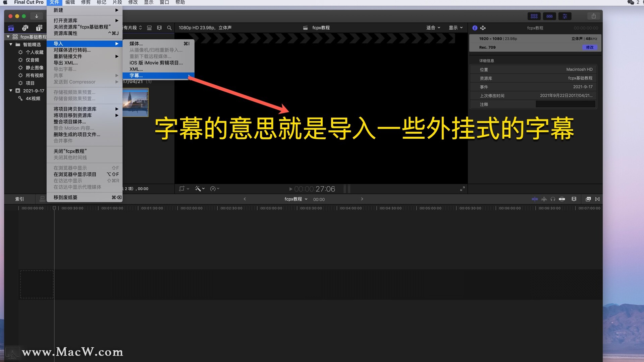This screenshot has height=362, width=644.
Task: Open the 适合 zoom dropdown
Action: tap(433, 28)
